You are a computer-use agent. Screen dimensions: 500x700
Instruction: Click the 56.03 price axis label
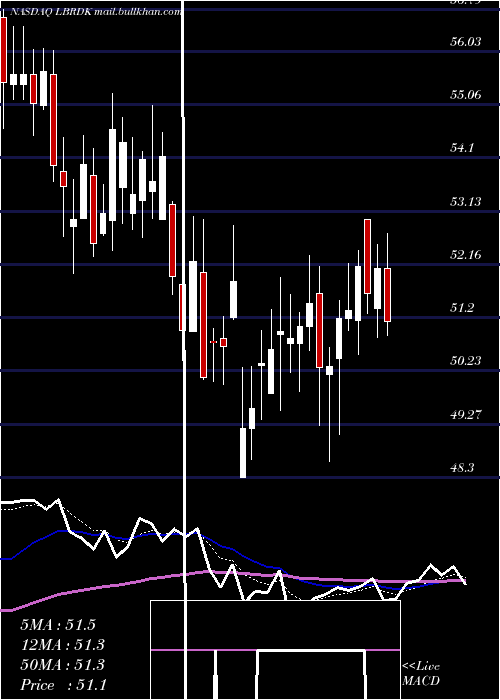click(x=466, y=42)
